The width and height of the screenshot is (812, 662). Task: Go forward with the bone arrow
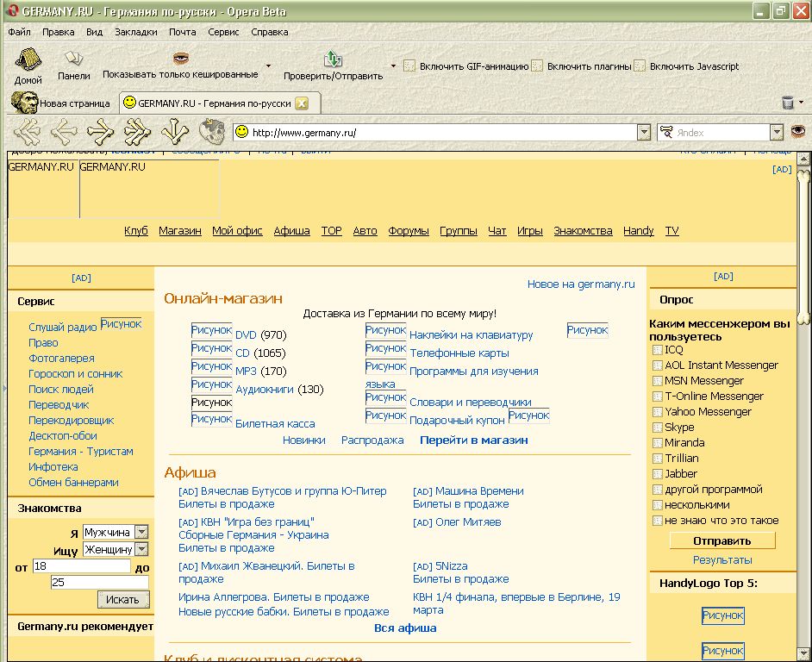101,132
